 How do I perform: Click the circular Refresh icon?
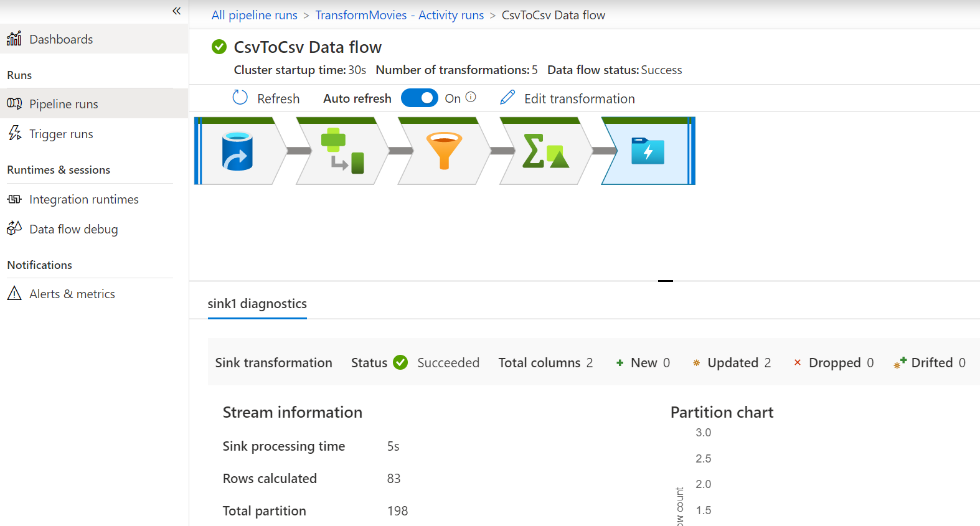pyautogui.click(x=240, y=98)
